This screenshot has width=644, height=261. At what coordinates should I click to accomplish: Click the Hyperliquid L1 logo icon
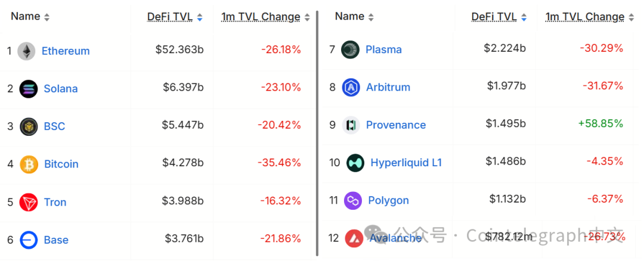pos(355,163)
